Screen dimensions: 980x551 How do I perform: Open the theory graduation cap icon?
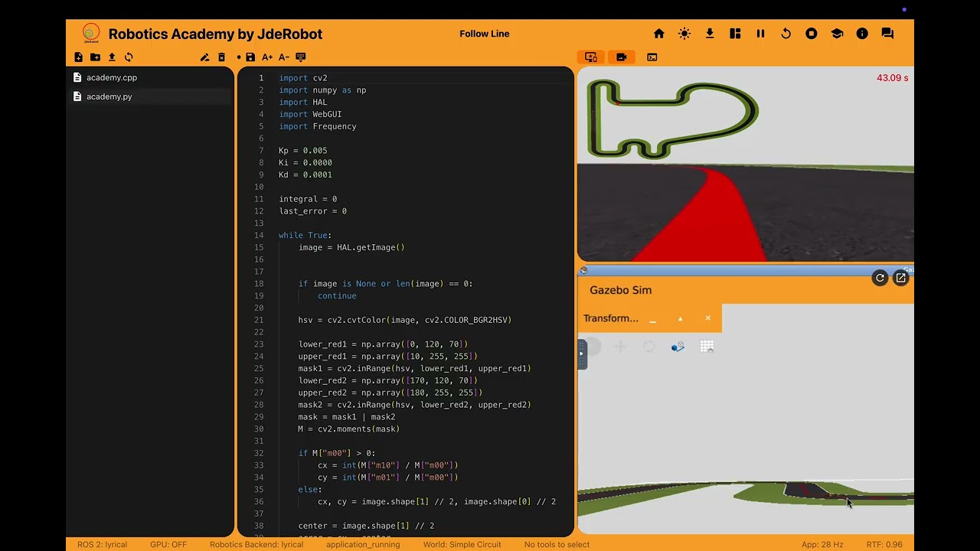coord(837,34)
